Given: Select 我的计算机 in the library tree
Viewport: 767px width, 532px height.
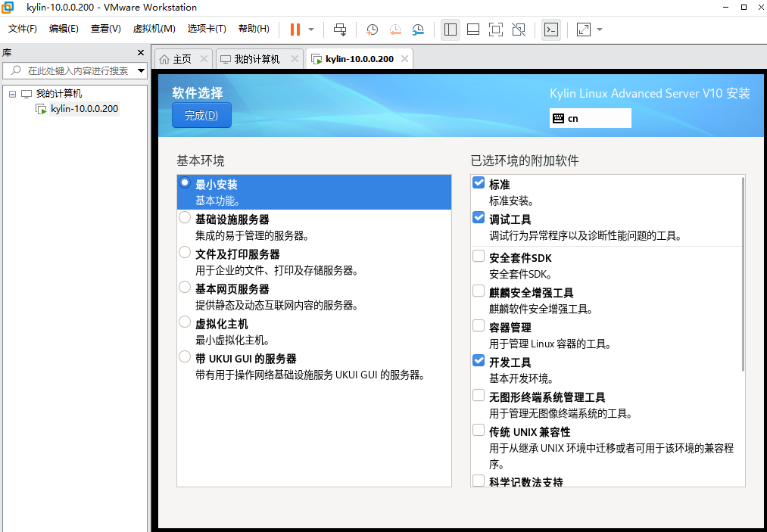Looking at the screenshot, I should click(x=59, y=93).
